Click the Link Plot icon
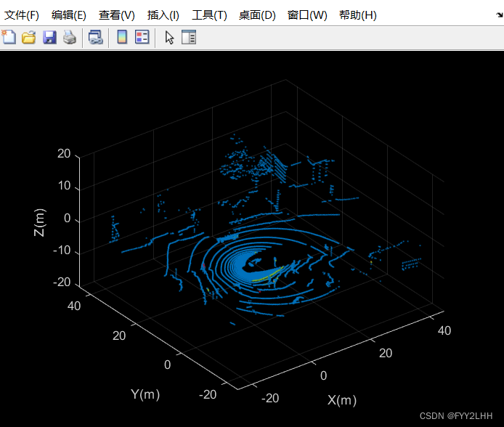The height and width of the screenshot is (427, 504). (x=95, y=37)
